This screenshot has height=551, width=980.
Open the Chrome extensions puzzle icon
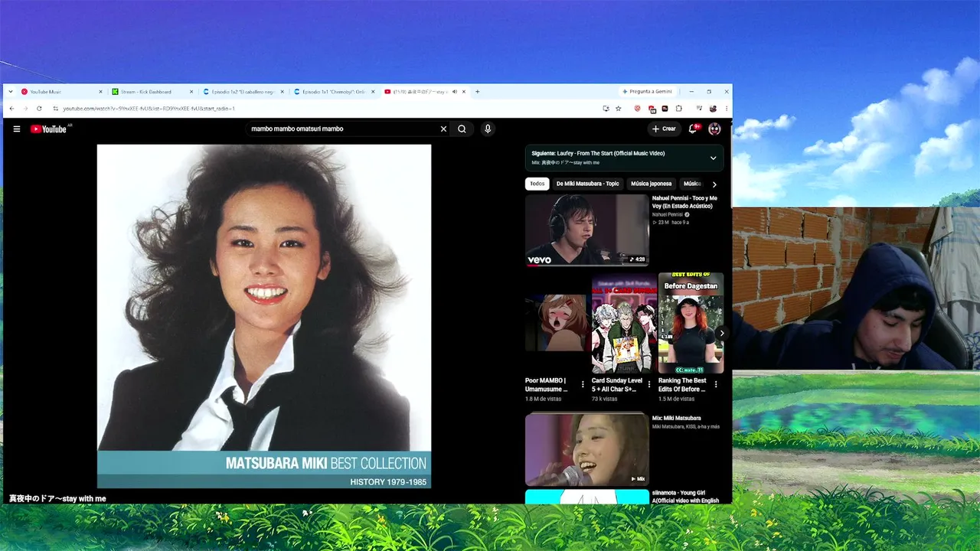point(678,109)
